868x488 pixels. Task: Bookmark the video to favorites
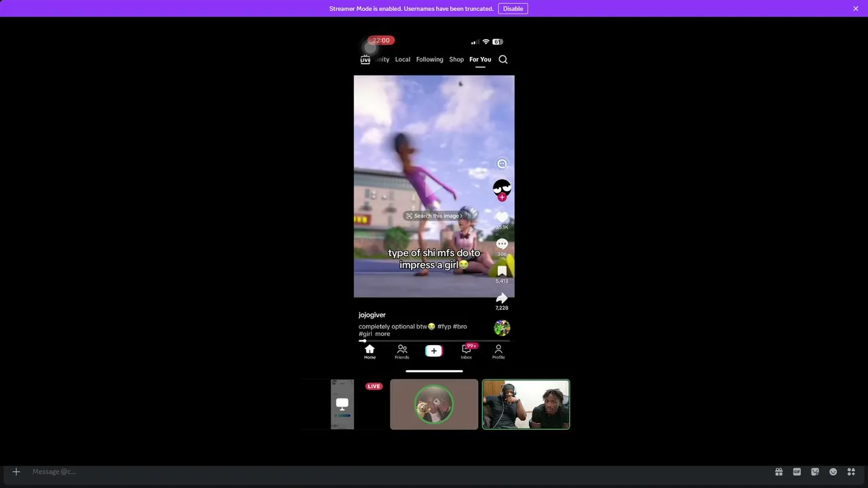point(502,271)
